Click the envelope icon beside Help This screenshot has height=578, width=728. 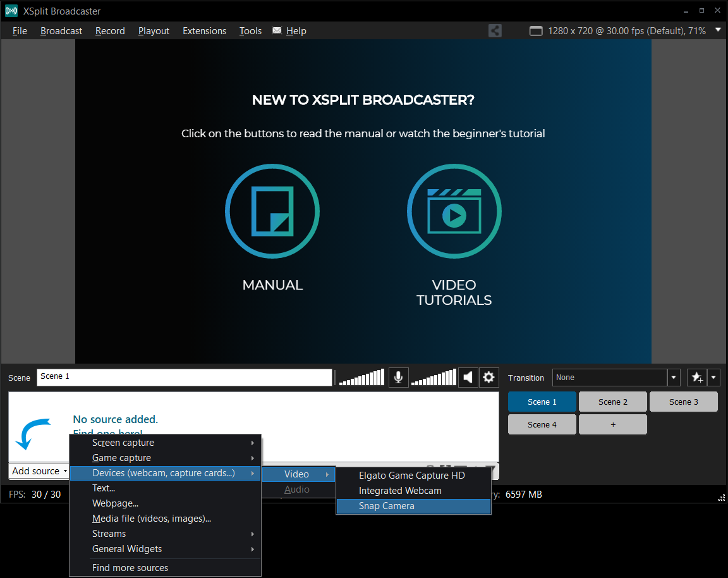[x=277, y=30]
